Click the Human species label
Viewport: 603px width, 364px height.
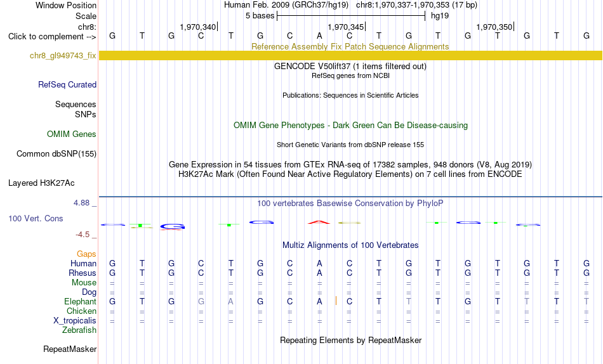(83, 263)
